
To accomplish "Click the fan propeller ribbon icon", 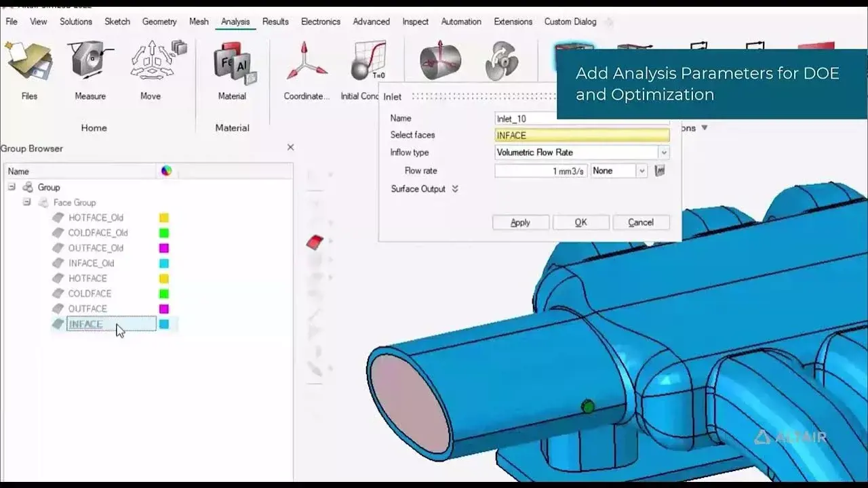I will point(502,61).
